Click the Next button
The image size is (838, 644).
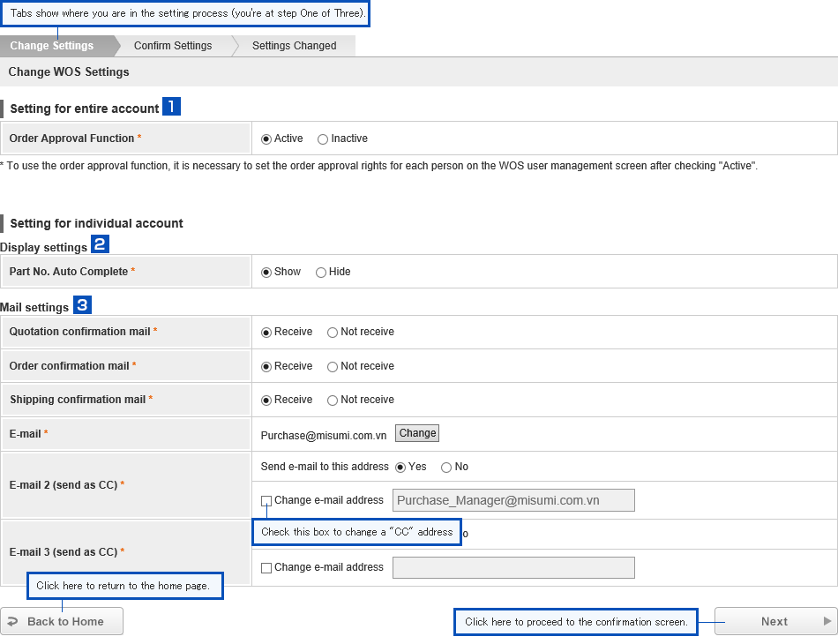point(776,621)
